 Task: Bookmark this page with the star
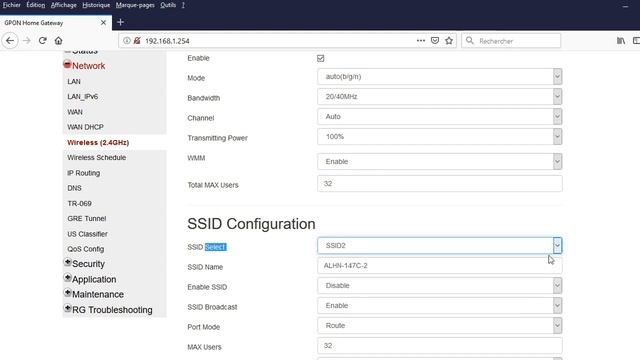pos(449,41)
